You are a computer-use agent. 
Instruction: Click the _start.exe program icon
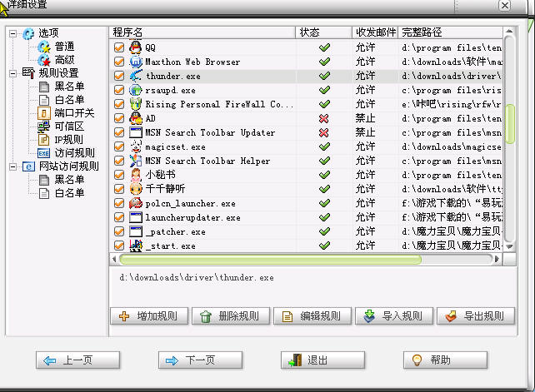coord(136,246)
